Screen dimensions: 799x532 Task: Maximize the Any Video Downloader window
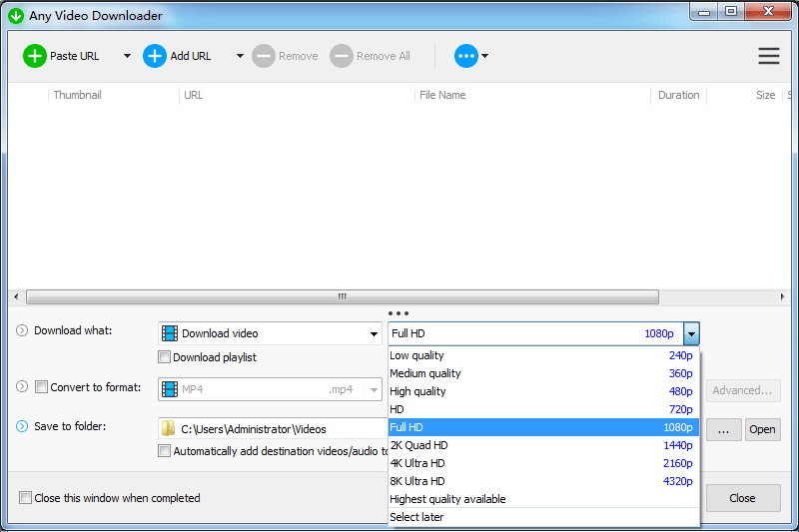click(731, 11)
